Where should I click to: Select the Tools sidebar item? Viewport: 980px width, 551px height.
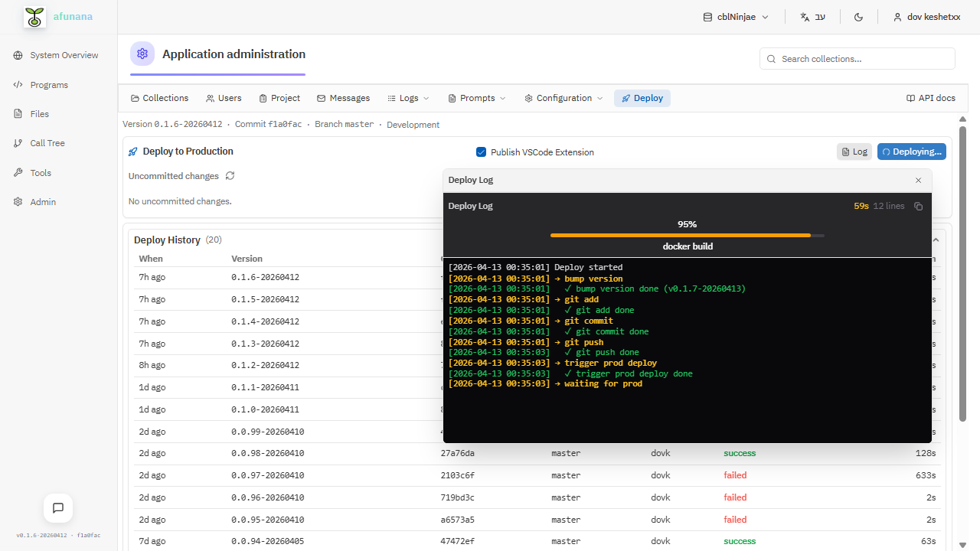point(41,173)
